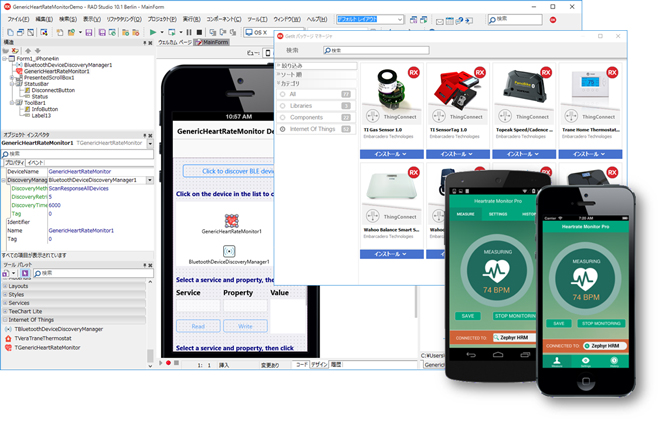The height and width of the screenshot is (425, 660).
Task: Click the Tool Palette vertical scrollbar thumb
Action: (150, 356)
